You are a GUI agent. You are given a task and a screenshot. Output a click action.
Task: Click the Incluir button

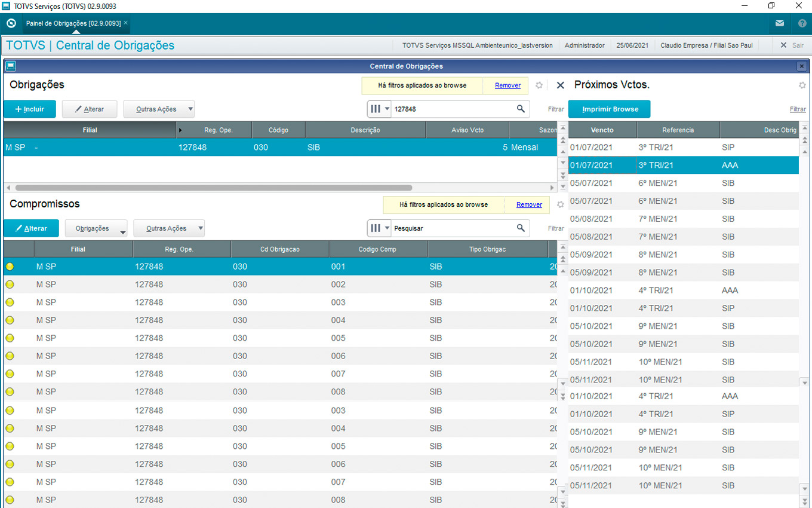30,109
